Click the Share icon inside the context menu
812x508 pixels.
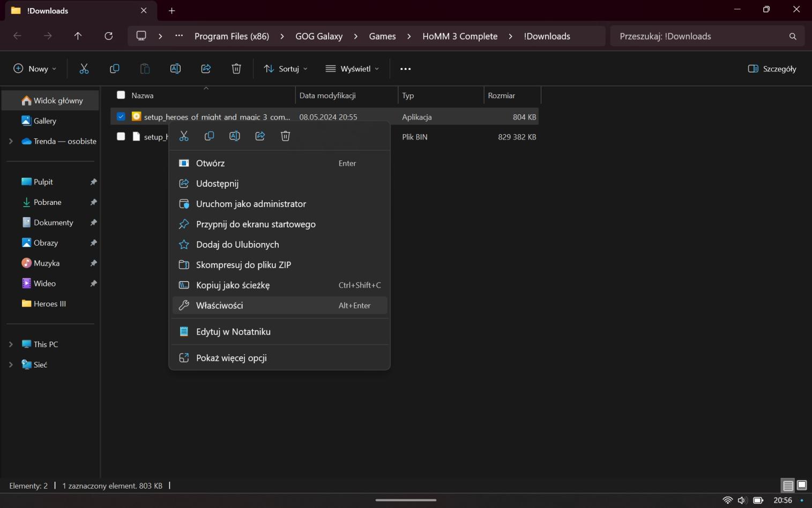[260, 136]
